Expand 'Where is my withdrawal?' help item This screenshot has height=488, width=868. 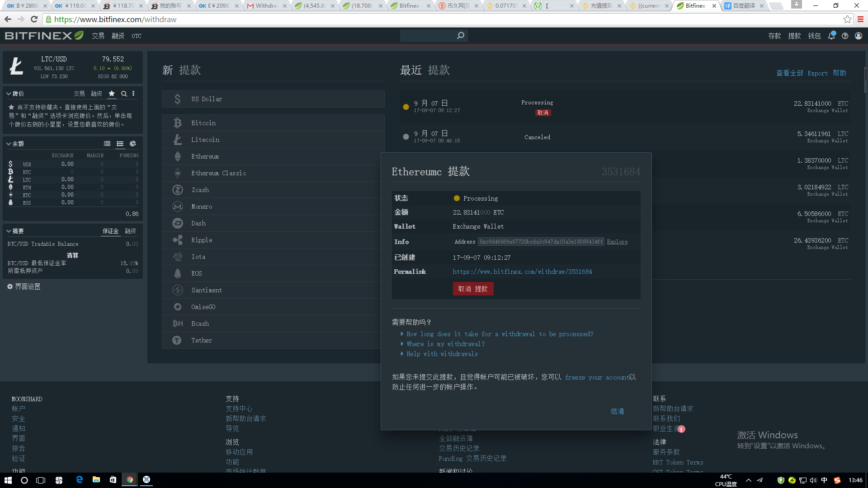pos(445,344)
